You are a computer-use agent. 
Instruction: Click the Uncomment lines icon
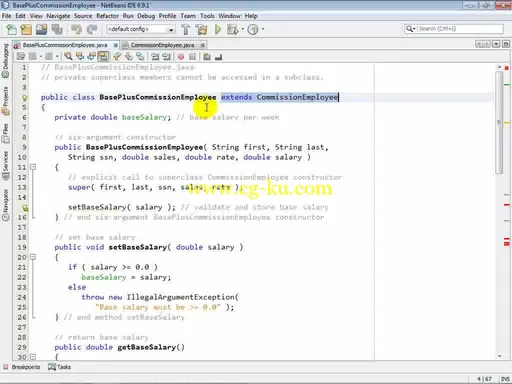coord(218,57)
